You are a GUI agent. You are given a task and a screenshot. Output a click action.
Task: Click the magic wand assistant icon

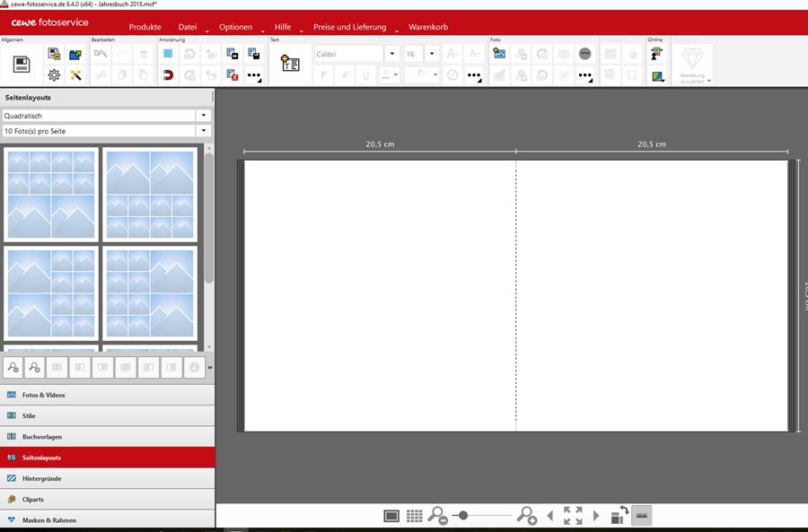[76, 75]
